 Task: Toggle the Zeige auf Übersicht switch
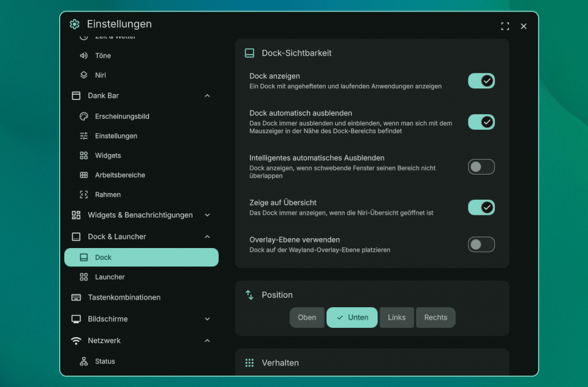point(481,207)
